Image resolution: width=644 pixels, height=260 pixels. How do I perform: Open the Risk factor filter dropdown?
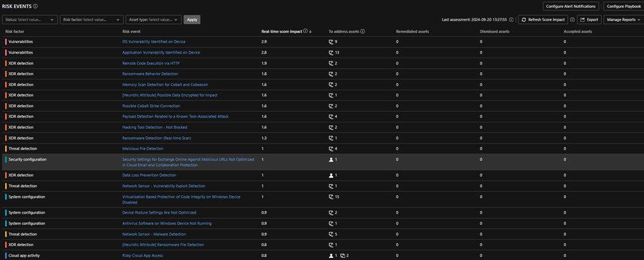tap(92, 19)
